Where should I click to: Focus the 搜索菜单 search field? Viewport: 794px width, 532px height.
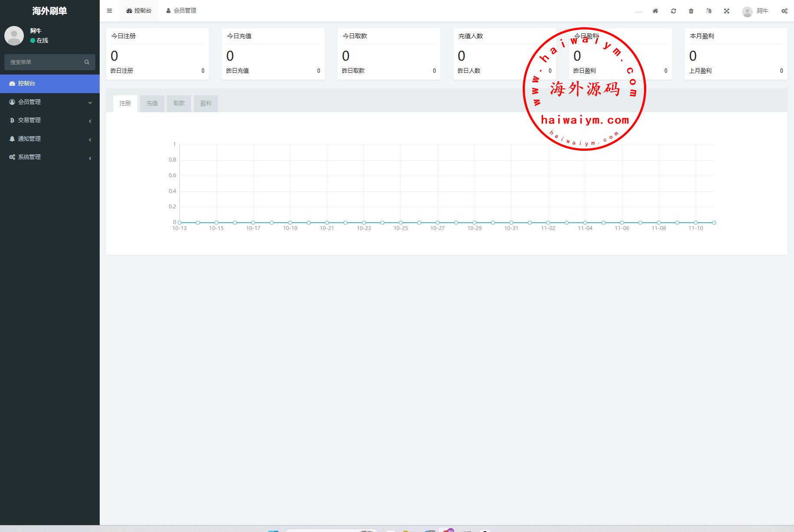tap(43, 62)
